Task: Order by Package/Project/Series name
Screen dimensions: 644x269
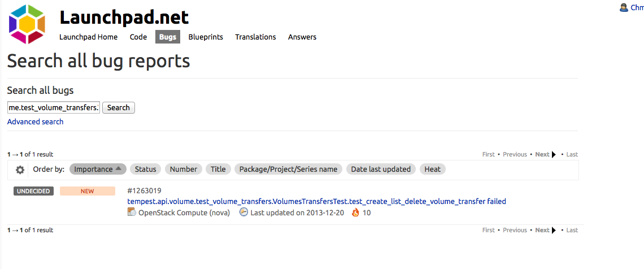Action: [x=288, y=169]
